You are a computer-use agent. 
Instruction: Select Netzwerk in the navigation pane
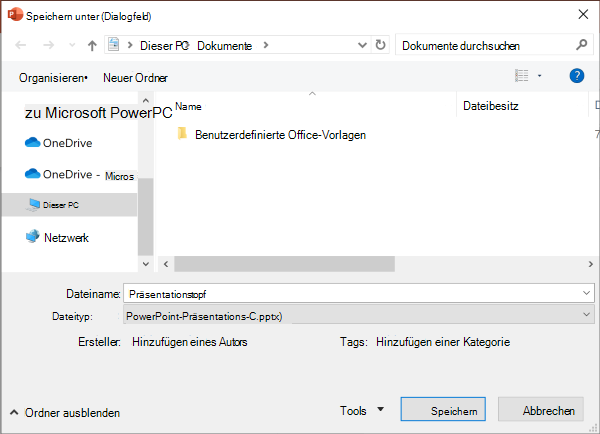coord(57,237)
